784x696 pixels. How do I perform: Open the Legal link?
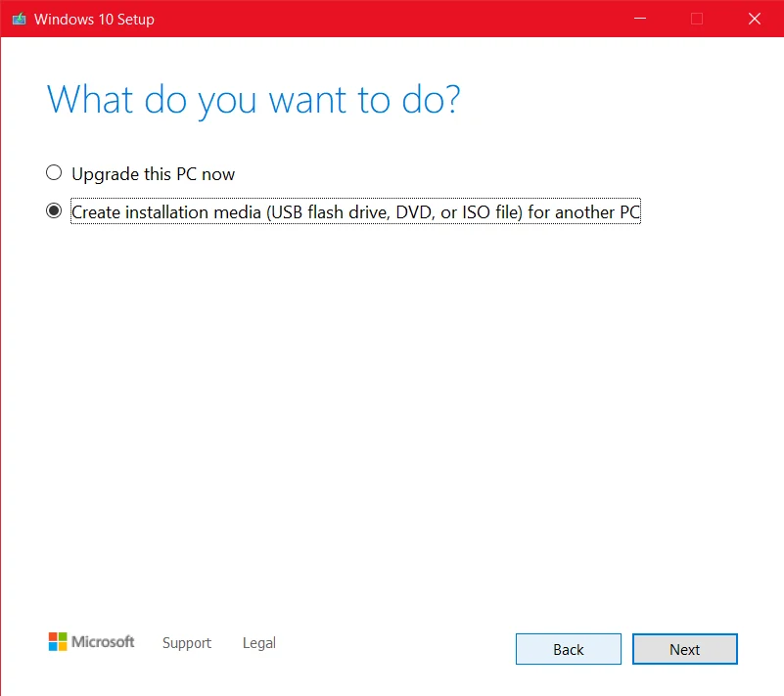tap(259, 643)
